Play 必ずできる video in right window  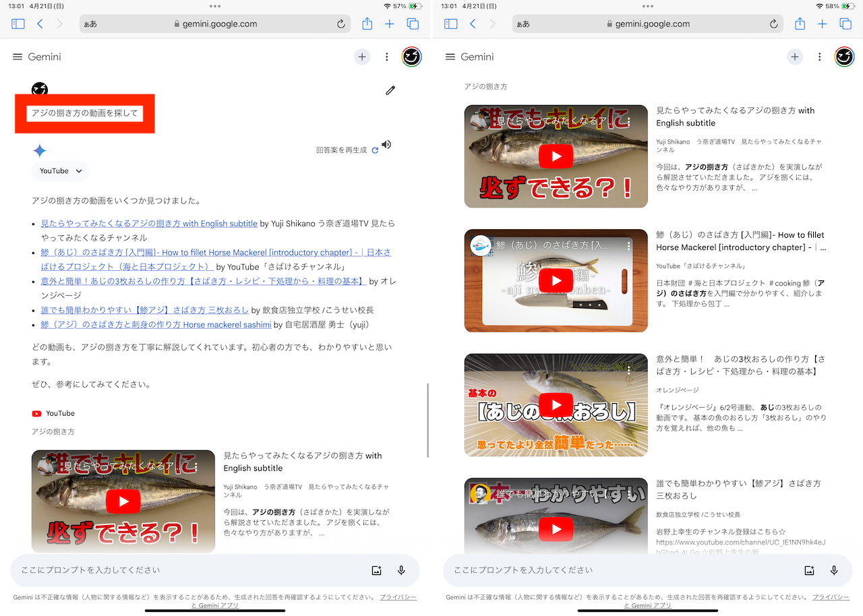click(x=556, y=156)
